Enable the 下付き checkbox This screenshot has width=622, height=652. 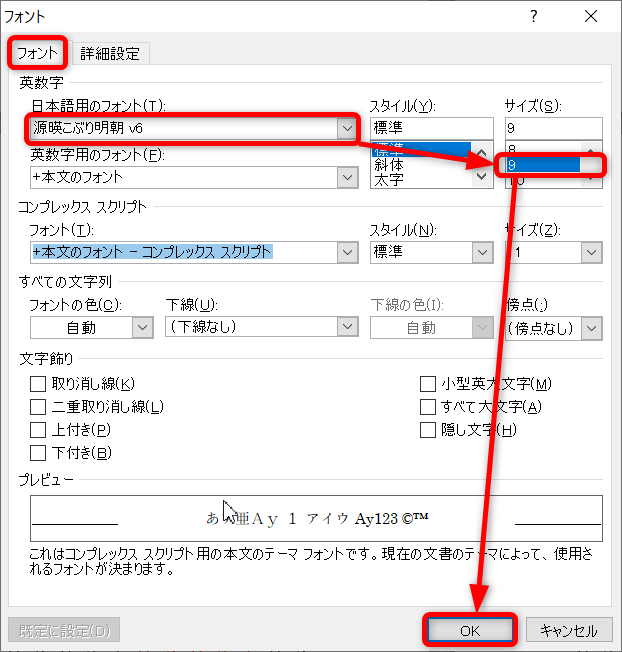pos(38,453)
